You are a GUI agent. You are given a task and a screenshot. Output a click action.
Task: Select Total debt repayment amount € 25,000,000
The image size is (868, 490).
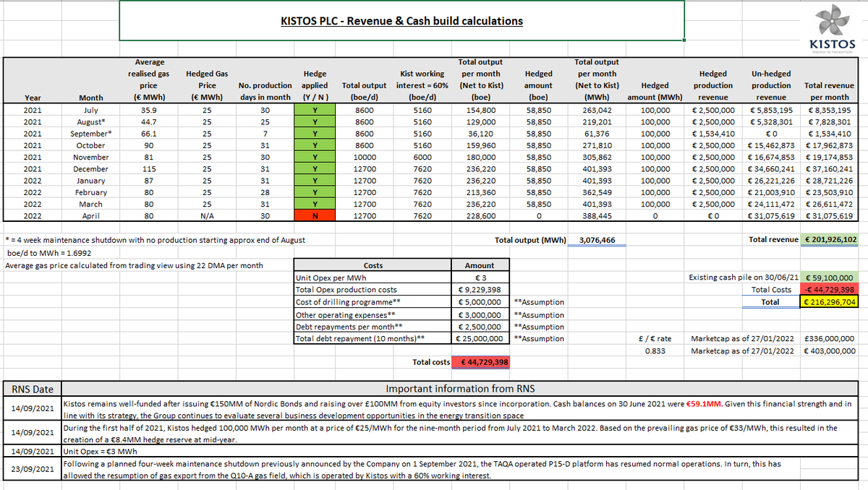pos(480,338)
